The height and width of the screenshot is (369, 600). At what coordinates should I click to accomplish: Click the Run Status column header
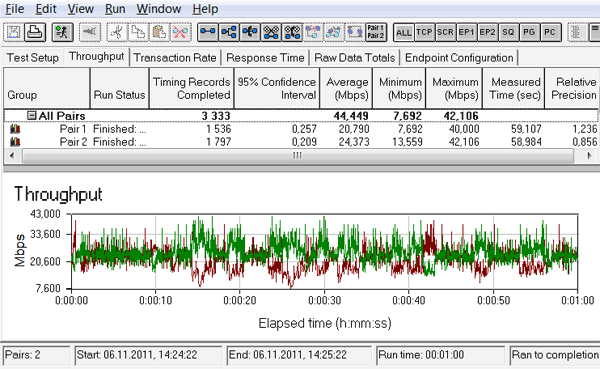click(x=119, y=88)
